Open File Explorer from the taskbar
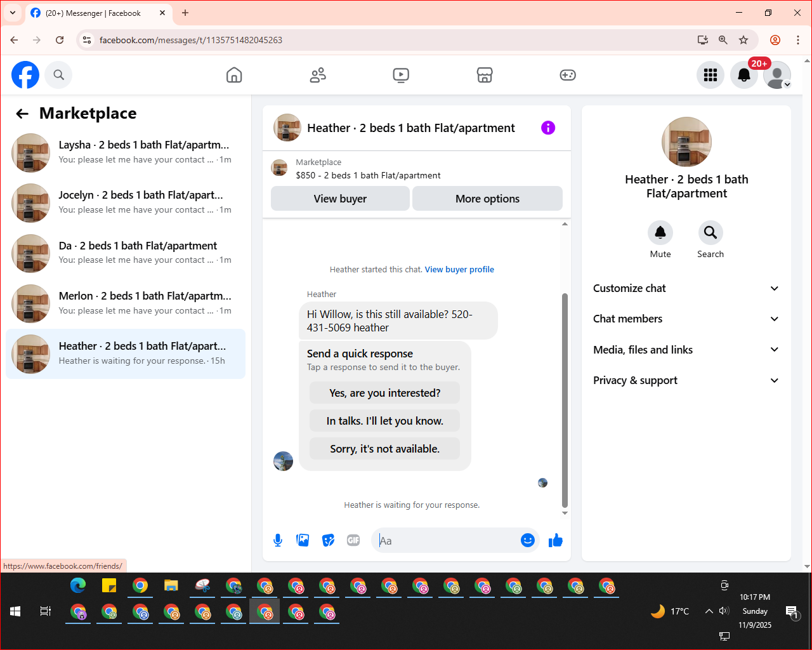This screenshot has width=812, height=650. [171, 585]
